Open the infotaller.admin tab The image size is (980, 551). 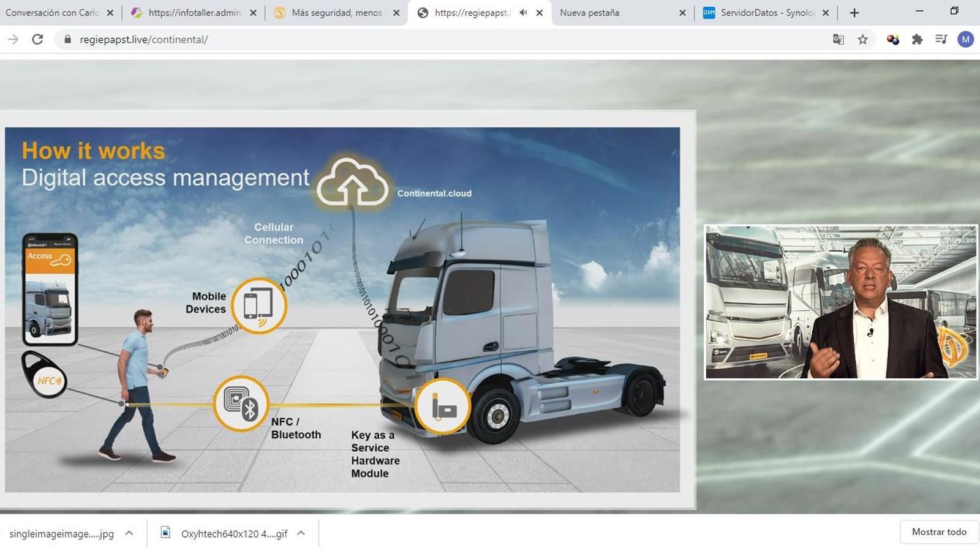(194, 12)
